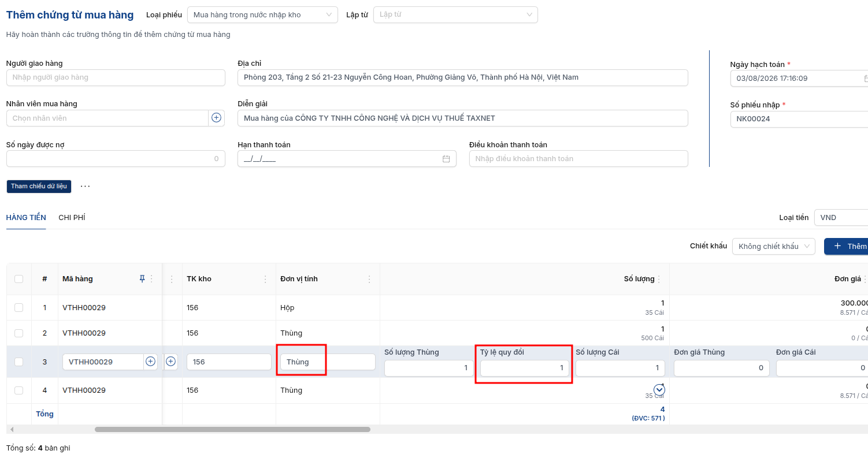This screenshot has height=454, width=868.
Task: Open Loại phiếu dropdown
Action: pos(262,15)
